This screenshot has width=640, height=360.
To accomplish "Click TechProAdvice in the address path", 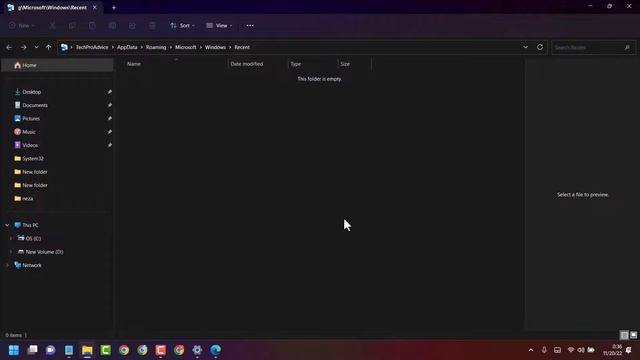I will (92, 47).
